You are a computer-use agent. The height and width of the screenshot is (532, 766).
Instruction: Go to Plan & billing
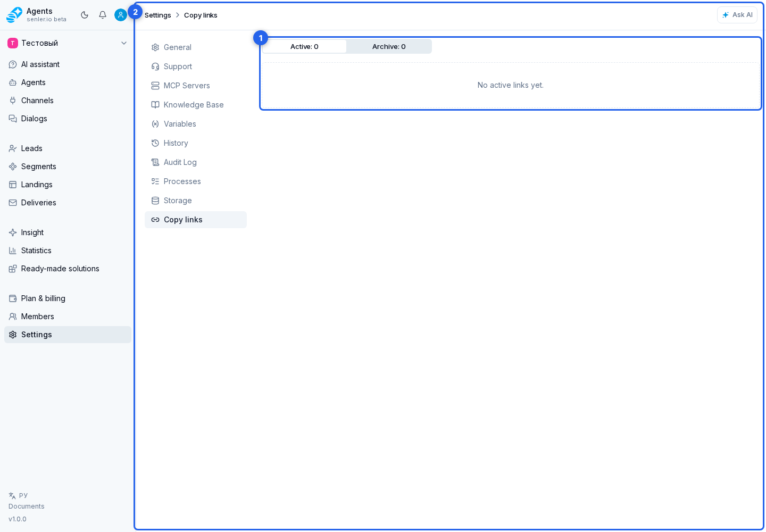[68, 298]
